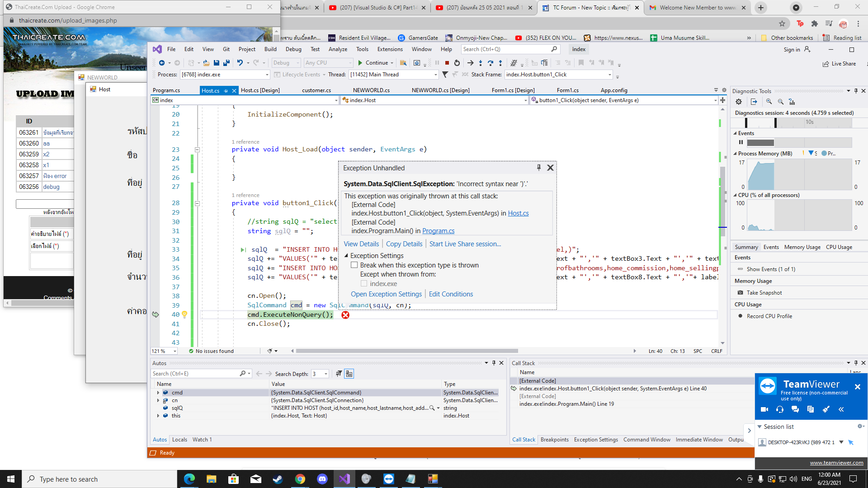Click the horizontal scrollbar of the code editor
This screenshot has height=488, width=868.
coord(407,351)
